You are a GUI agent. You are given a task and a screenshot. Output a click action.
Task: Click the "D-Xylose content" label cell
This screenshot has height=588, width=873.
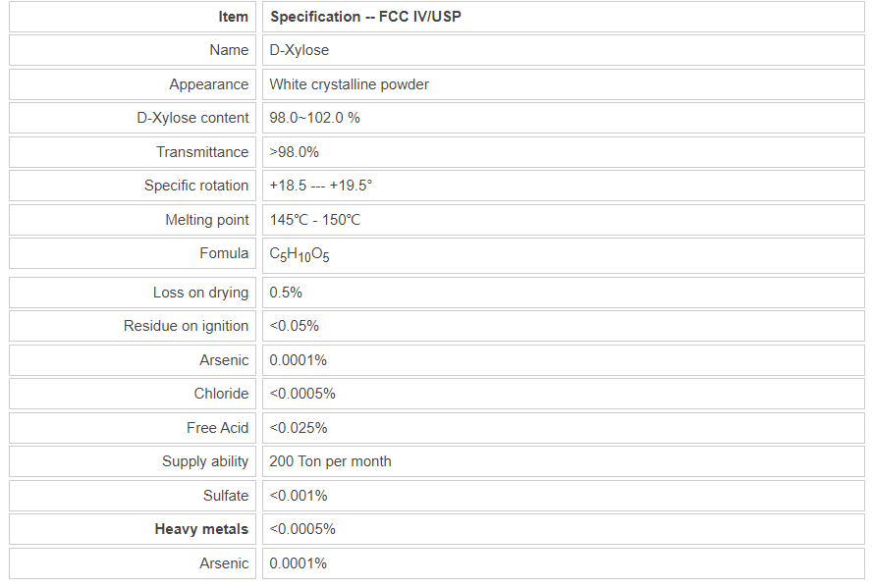pyautogui.click(x=192, y=118)
